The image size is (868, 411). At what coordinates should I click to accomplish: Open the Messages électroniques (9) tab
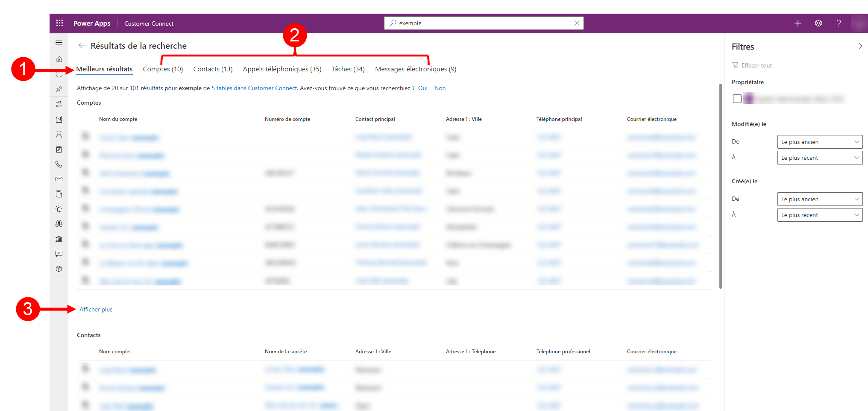click(416, 69)
